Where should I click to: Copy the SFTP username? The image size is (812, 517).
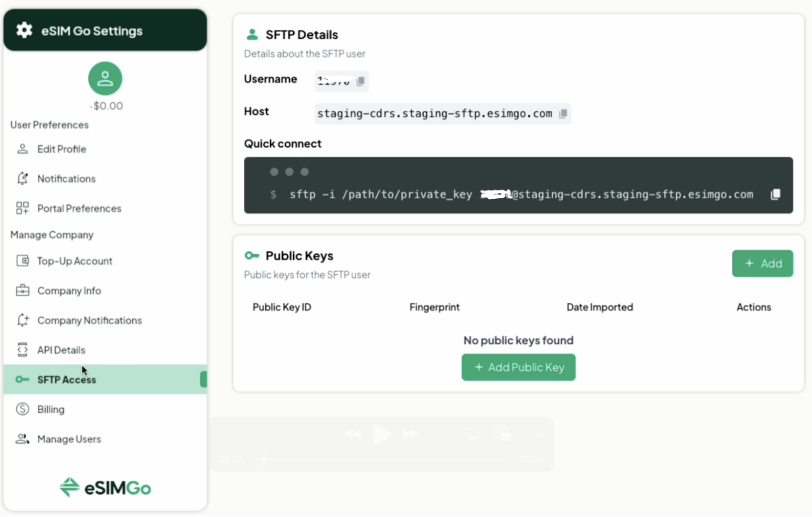[x=360, y=81]
